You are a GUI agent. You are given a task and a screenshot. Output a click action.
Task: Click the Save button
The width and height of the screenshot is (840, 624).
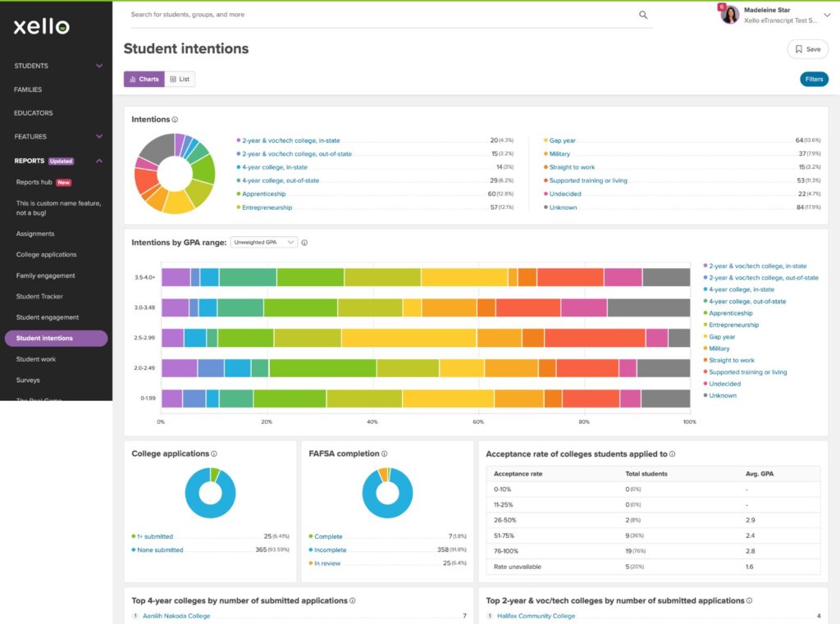(x=807, y=49)
